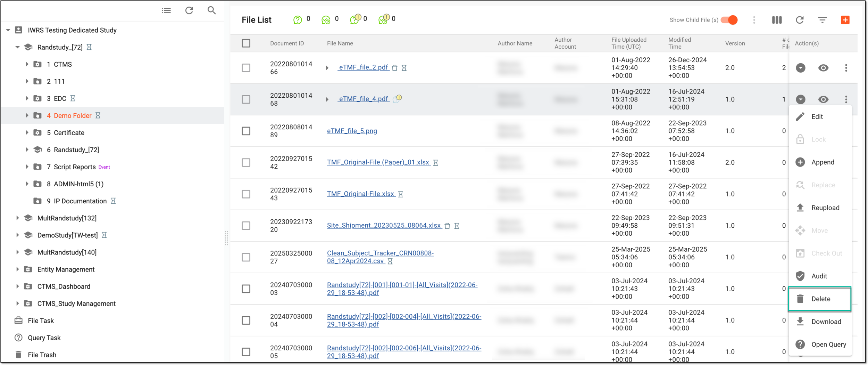Screen dimensions: 868x365
Task: Open search in the tree panel
Action: 211,10
